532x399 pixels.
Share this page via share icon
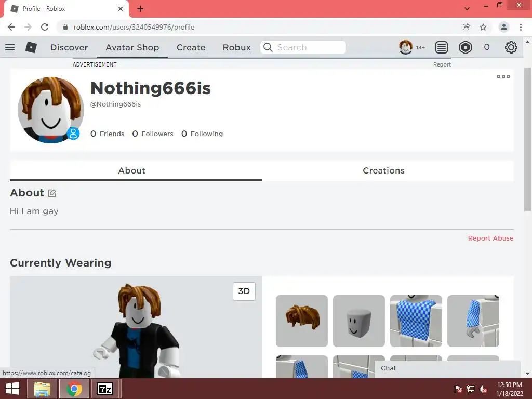tap(466, 27)
